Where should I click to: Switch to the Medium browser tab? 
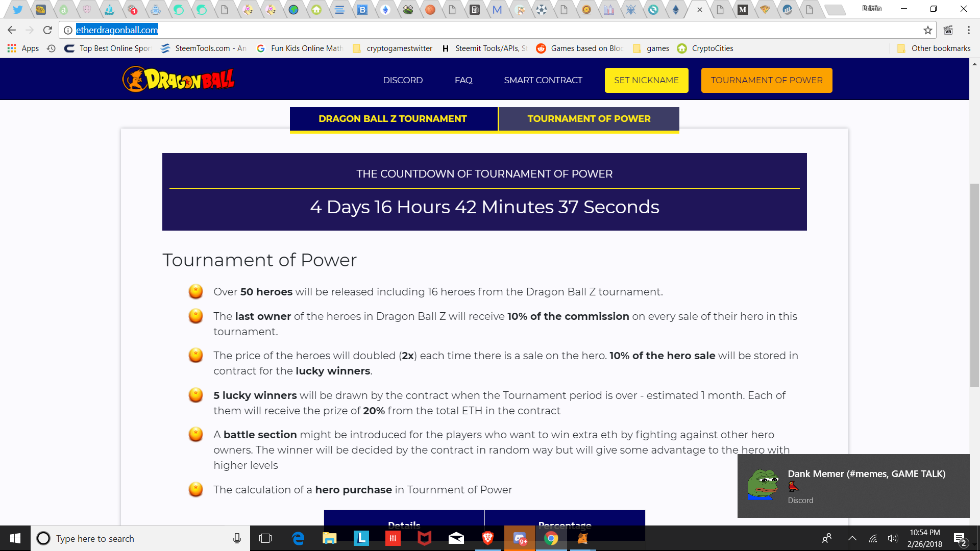point(743,9)
